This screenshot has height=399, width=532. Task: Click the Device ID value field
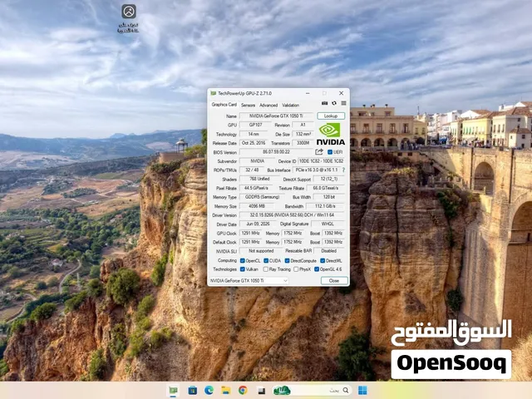coord(321,161)
